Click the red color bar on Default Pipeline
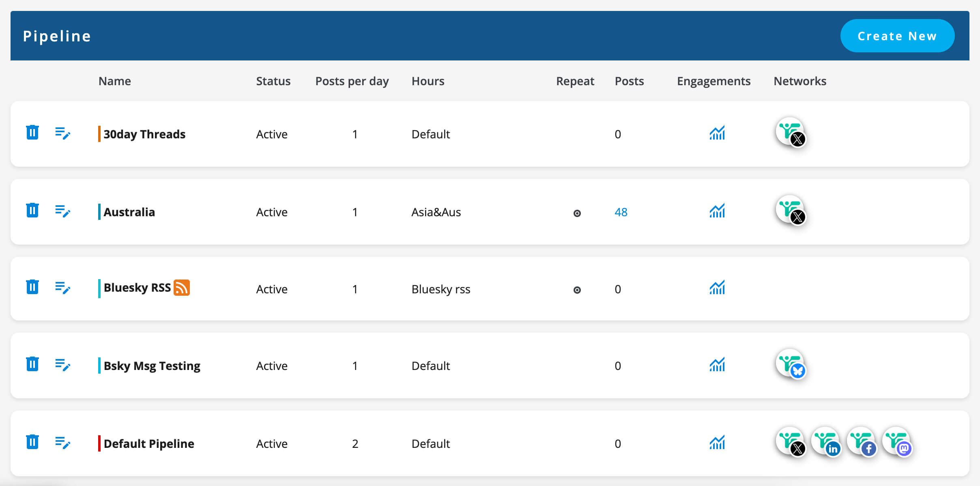Image resolution: width=980 pixels, height=486 pixels. click(99, 443)
